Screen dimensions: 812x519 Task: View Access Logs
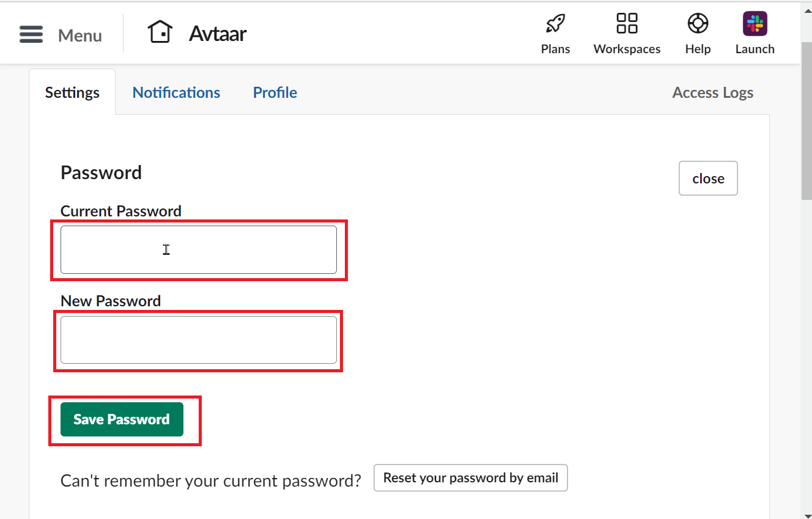coord(712,92)
